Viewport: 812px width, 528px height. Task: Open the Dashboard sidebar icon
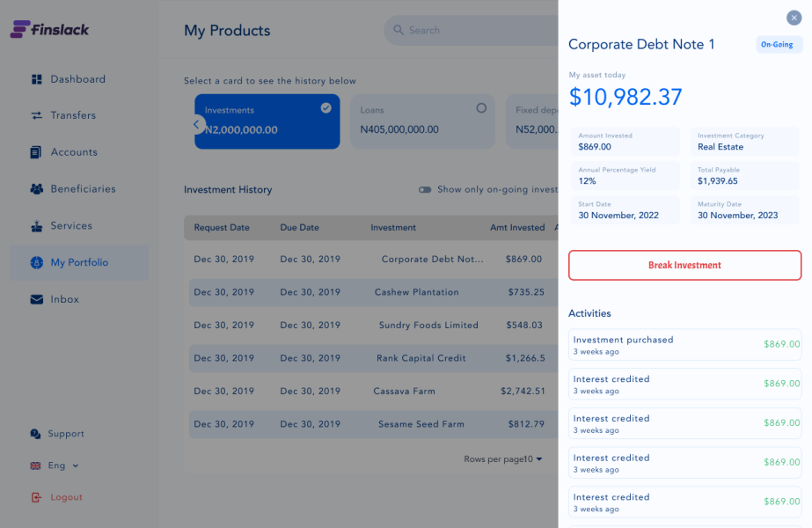coord(36,79)
